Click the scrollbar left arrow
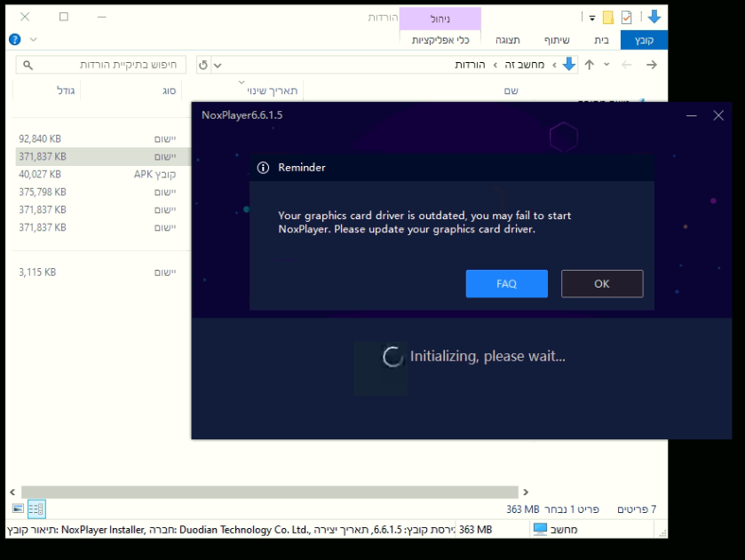Image resolution: width=745 pixels, height=560 pixels. click(x=12, y=492)
